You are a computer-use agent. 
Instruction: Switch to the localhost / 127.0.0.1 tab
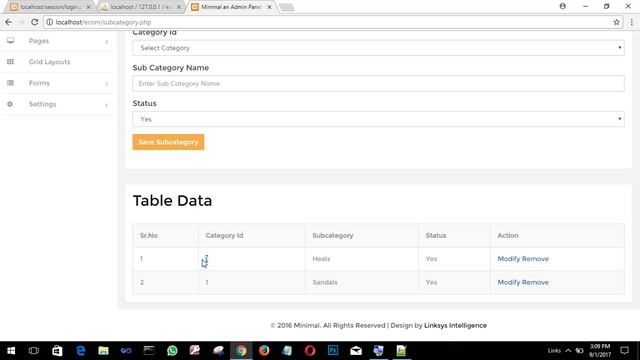pyautogui.click(x=140, y=7)
